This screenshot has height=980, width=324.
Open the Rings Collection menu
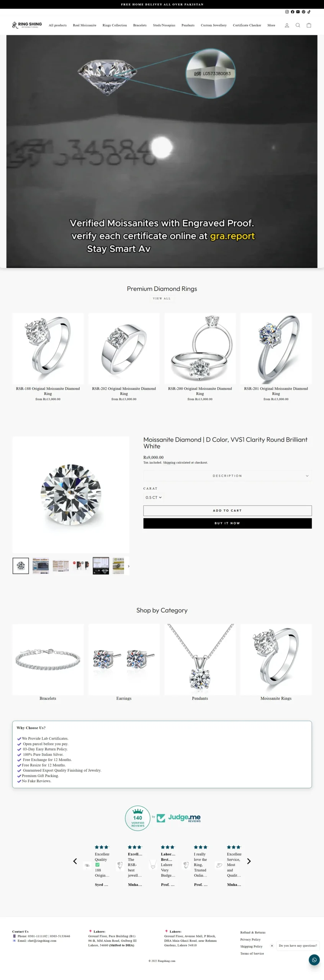[x=115, y=25]
